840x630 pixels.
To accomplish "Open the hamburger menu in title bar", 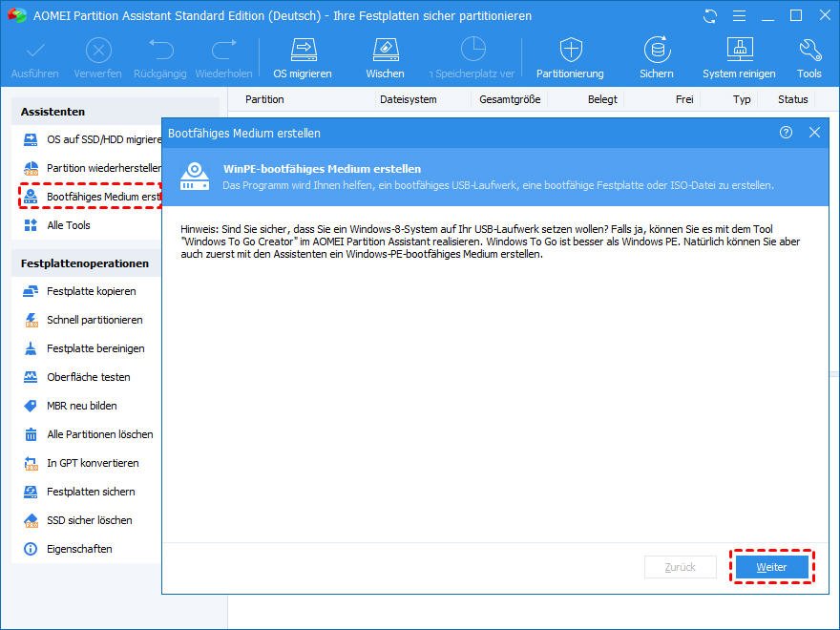I will (x=739, y=16).
